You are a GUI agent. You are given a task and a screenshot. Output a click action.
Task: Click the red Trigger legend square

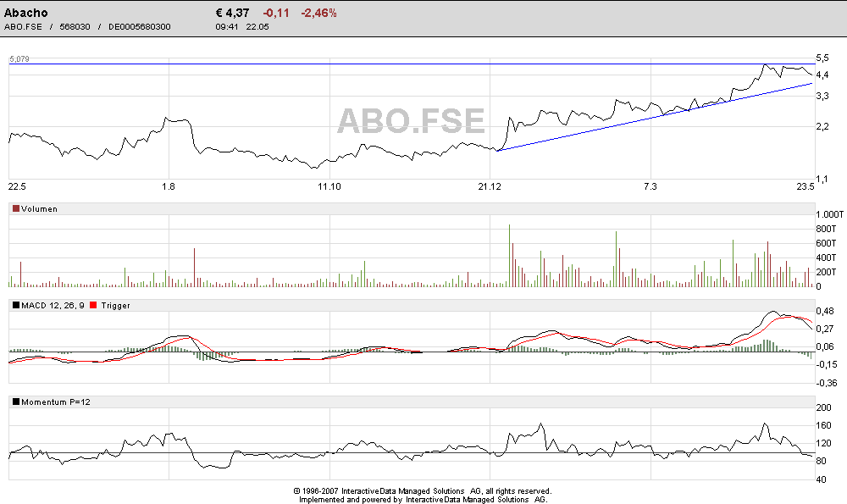pos(93,305)
